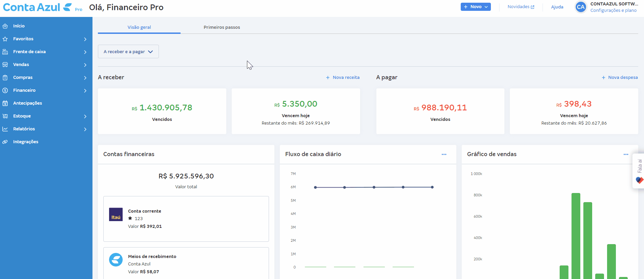Expand the Compras submenu arrow

click(x=85, y=78)
